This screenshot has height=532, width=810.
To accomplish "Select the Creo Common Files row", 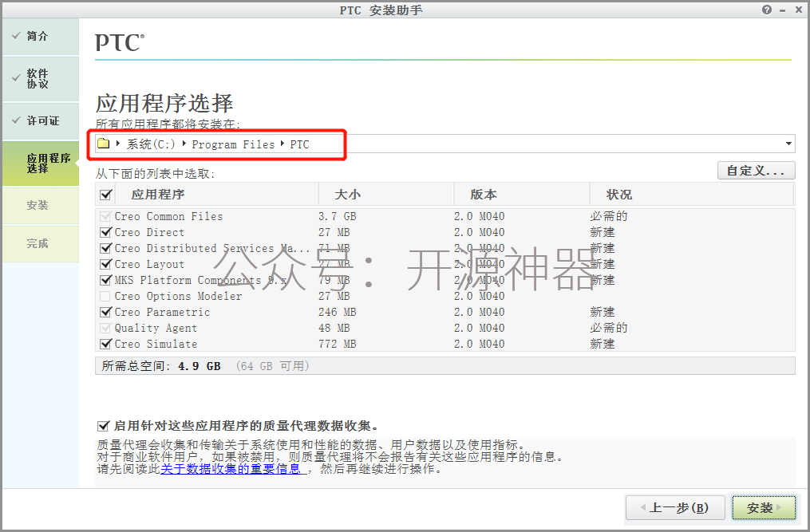I will (445, 216).
